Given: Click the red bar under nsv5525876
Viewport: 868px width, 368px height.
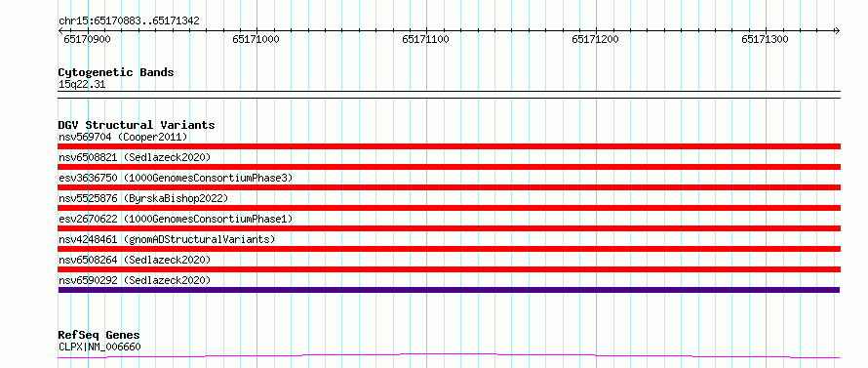Looking at the screenshot, I should (449, 208).
